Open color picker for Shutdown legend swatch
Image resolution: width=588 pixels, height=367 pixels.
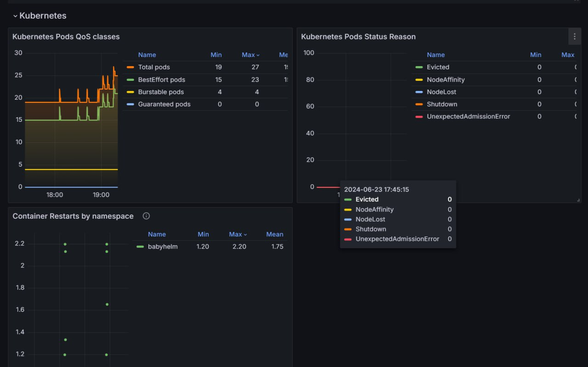[x=419, y=104]
